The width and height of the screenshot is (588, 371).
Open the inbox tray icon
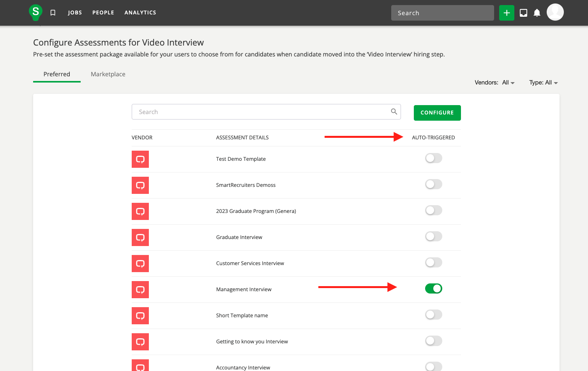[523, 13]
